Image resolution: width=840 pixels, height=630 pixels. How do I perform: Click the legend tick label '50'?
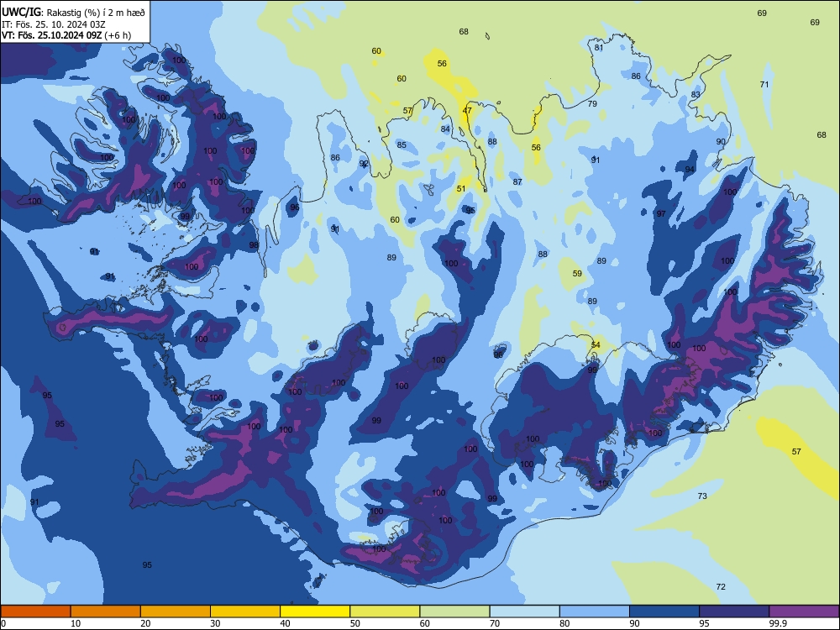[x=355, y=623]
